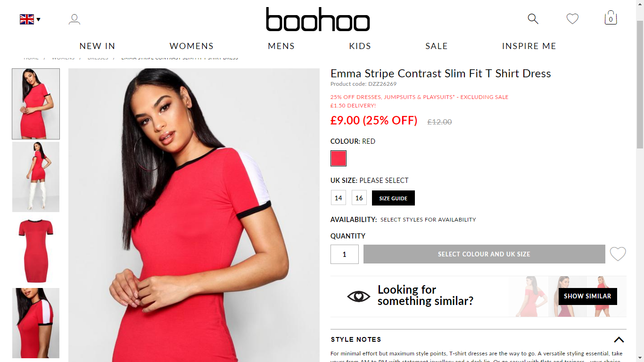The height and width of the screenshot is (362, 644).
Task: Open the WOMENS menu
Action: click(x=191, y=46)
